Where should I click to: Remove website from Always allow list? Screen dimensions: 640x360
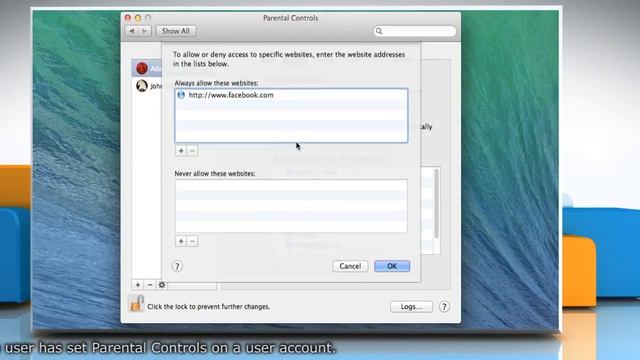pyautogui.click(x=192, y=151)
